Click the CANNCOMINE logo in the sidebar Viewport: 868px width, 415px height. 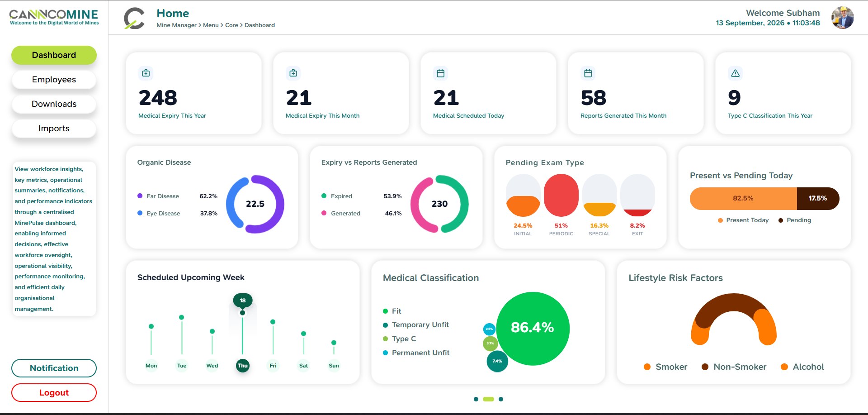(54, 17)
